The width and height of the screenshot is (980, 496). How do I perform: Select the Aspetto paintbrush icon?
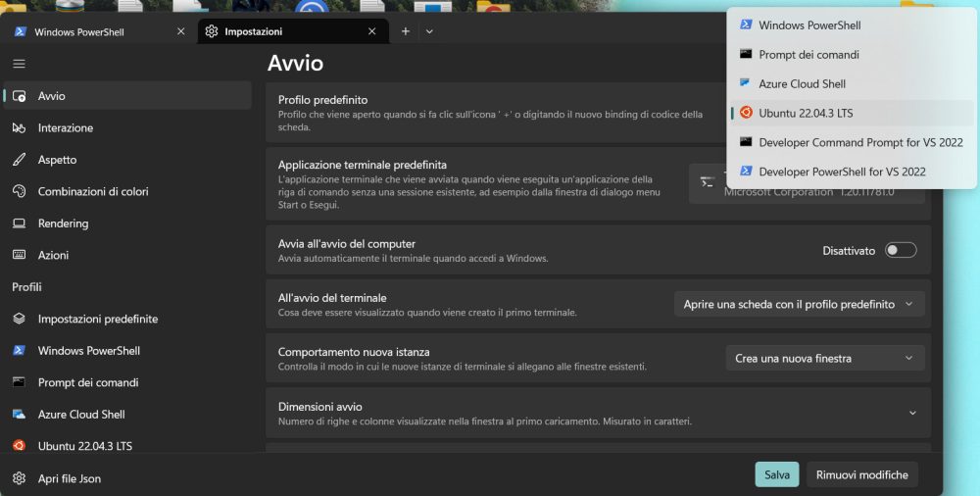19,160
